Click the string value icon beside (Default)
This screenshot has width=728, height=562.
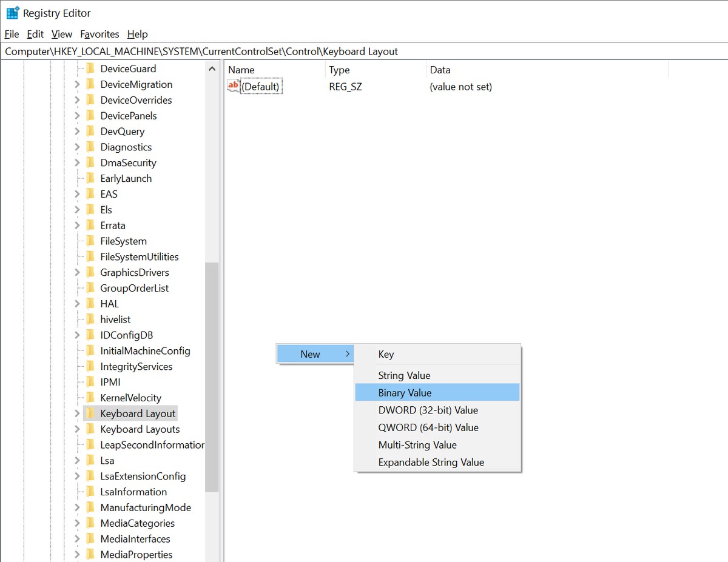tap(234, 86)
